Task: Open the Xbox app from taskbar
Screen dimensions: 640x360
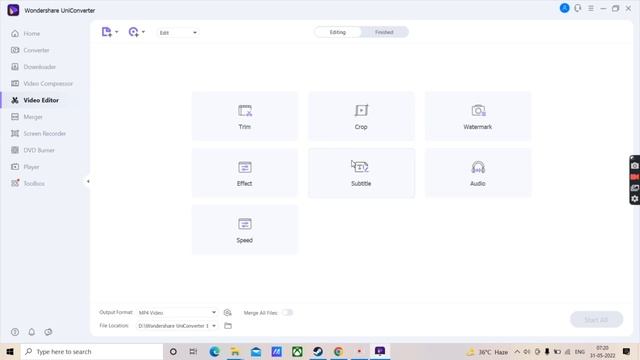Action: [x=297, y=351]
